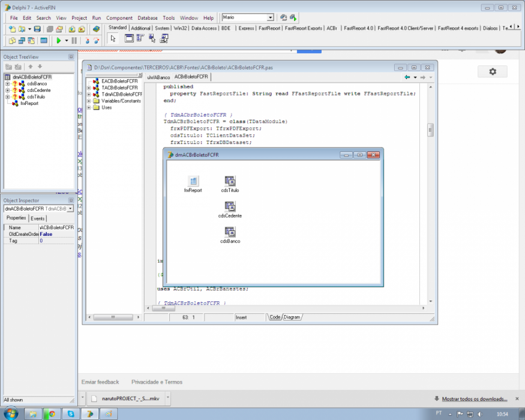Pick the PopupMenu component in the palette
525x420 pixels.
[152, 38]
